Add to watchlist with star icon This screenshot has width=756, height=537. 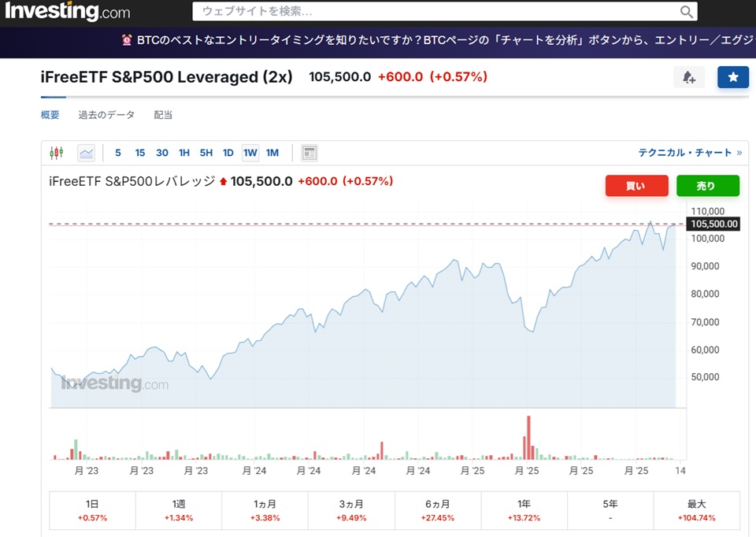pos(732,77)
